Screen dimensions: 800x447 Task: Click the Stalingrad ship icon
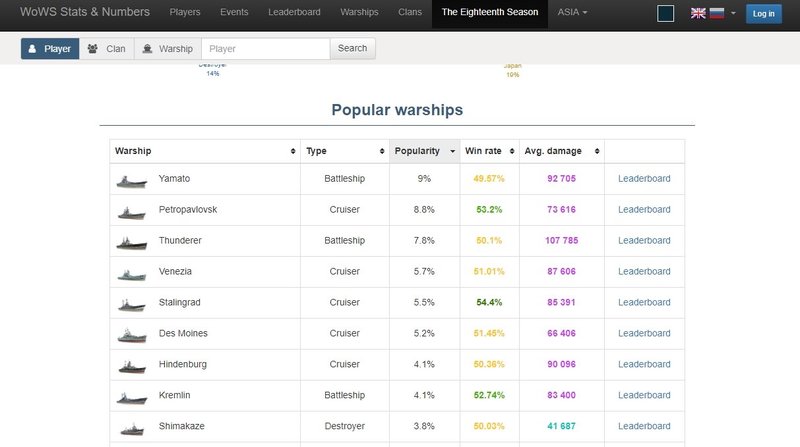click(132, 305)
